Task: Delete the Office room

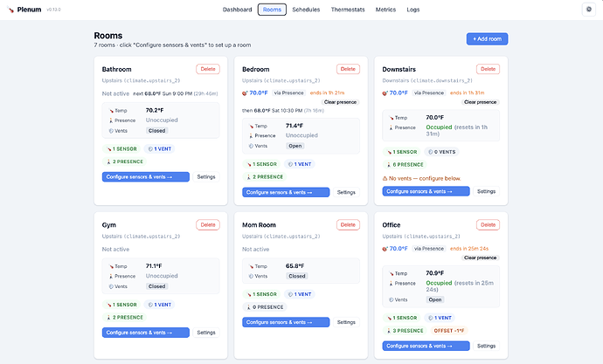Action: 488,225
